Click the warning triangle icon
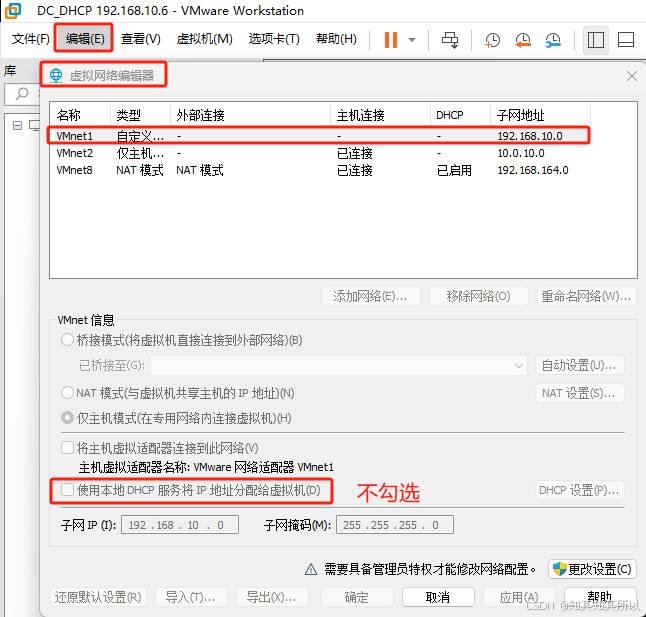Image resolution: width=646 pixels, height=617 pixels. pyautogui.click(x=311, y=570)
